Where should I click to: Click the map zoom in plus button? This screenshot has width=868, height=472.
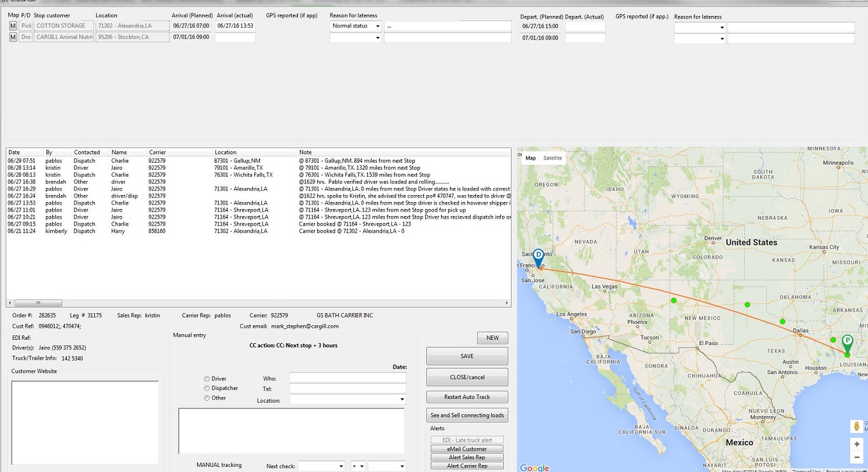click(x=857, y=444)
